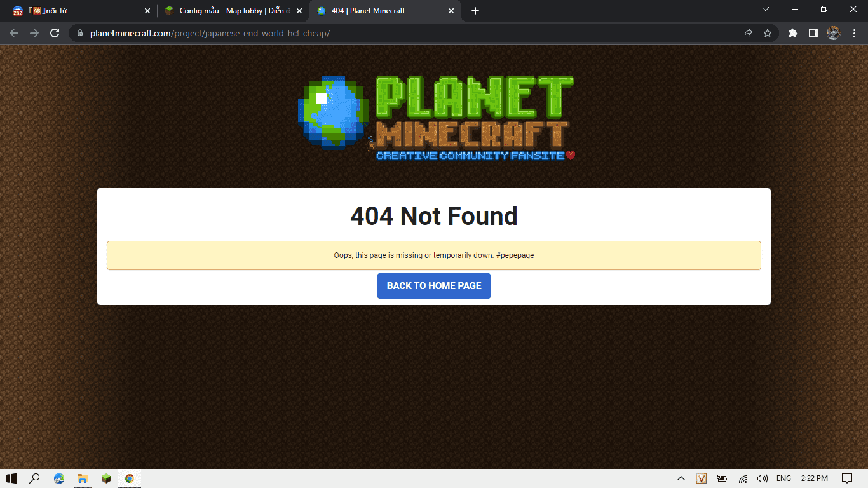The height and width of the screenshot is (488, 868).
Task: Open File Explorer from the taskbar
Action: pos(83,478)
